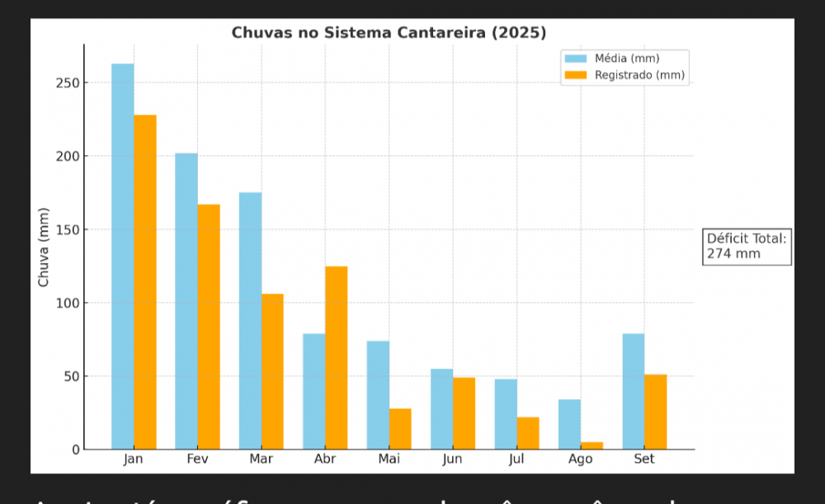Click the 'Chuva (mm)' vertical axis label

click(44, 247)
